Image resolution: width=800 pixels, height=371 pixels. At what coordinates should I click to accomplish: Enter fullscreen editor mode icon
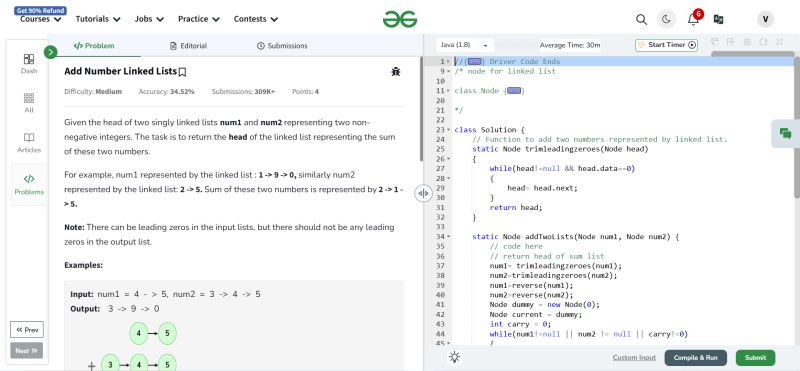point(780,42)
